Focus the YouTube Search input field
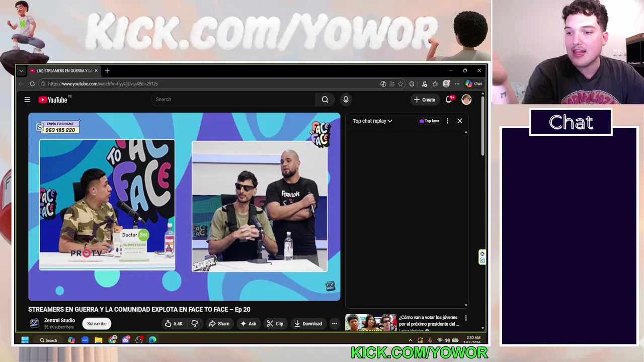Viewport: 644px width, 362px height. tap(234, 100)
